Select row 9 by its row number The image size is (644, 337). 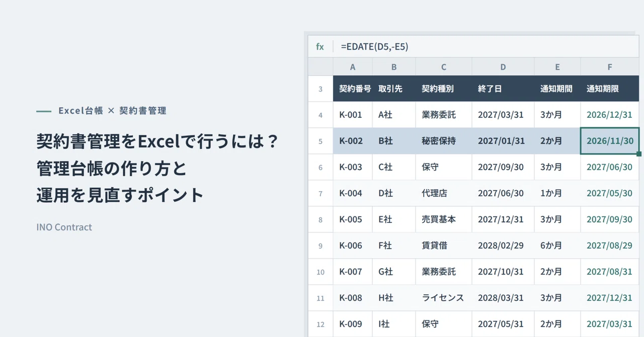coord(320,246)
